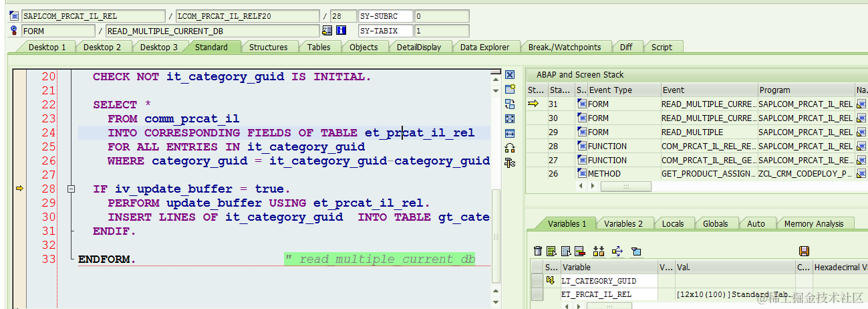Click the ET_PRCAT_IL_REL variable name

coord(596,294)
